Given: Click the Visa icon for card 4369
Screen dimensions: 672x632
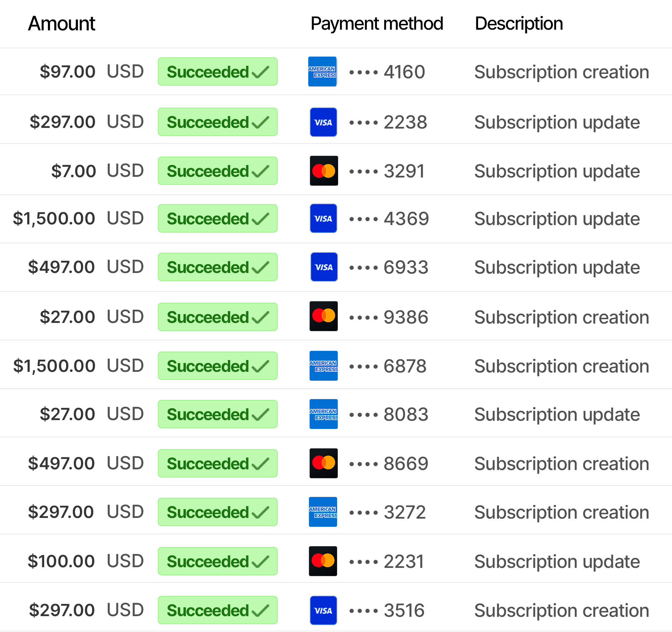Looking at the screenshot, I should tap(323, 218).
